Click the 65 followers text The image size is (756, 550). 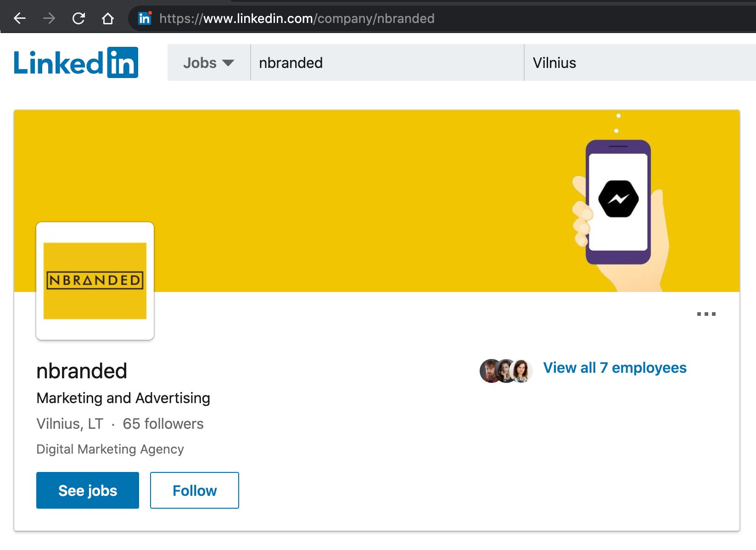point(163,424)
